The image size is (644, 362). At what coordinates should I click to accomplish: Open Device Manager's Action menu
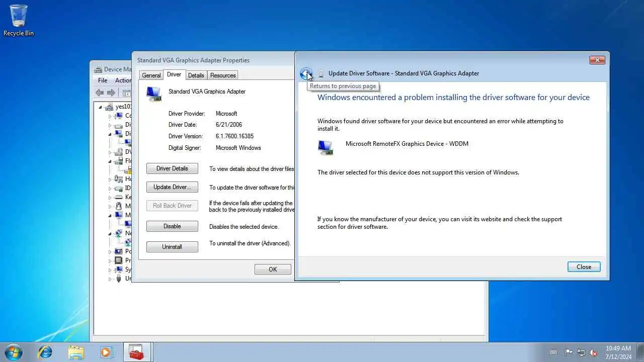point(123,80)
